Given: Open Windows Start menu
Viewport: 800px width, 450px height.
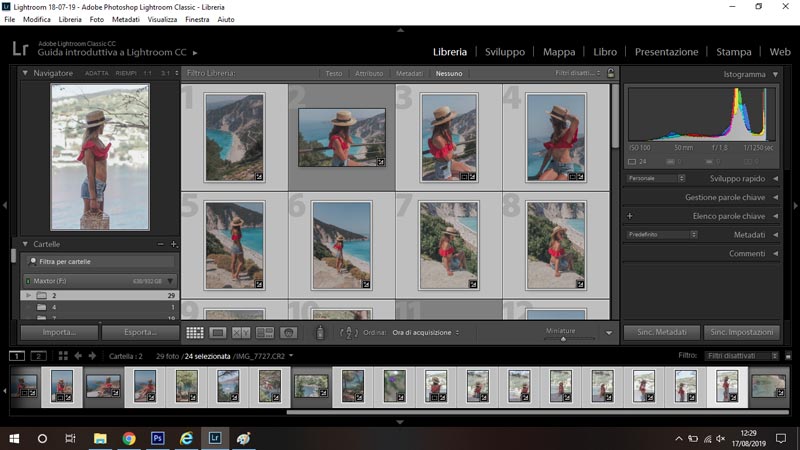Looking at the screenshot, I should click(x=14, y=438).
